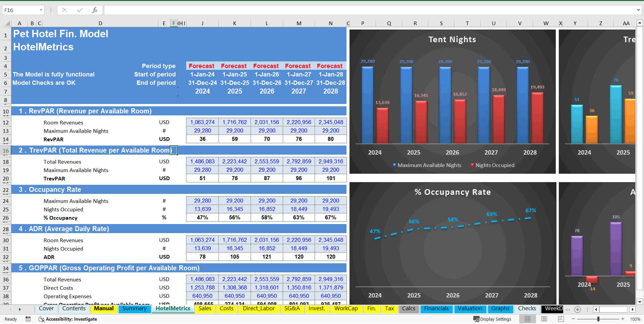The height and width of the screenshot is (324, 644).
Task: Switch to Page Break Preview icon
Action: pyautogui.click(x=560, y=319)
